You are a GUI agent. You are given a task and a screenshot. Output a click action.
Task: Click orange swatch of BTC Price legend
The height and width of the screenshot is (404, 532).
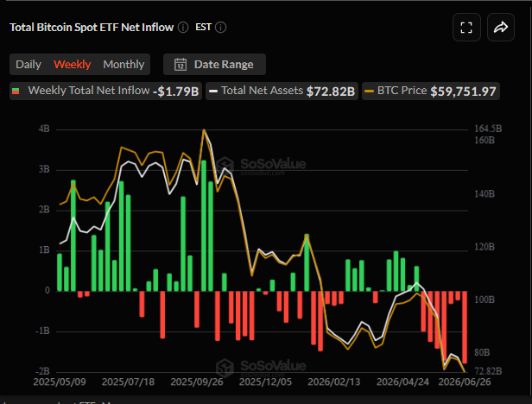pos(369,91)
